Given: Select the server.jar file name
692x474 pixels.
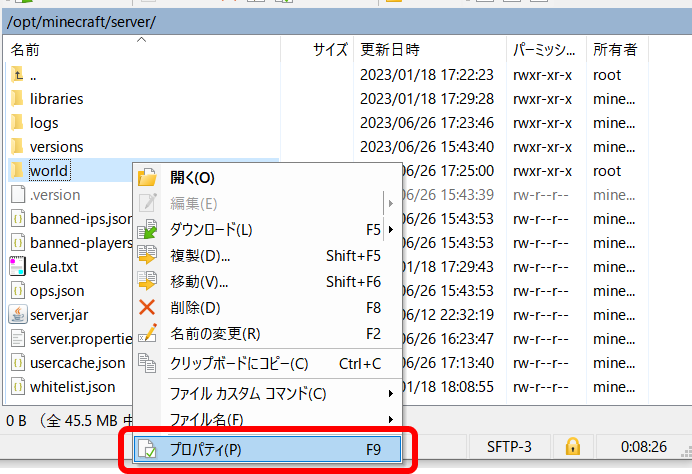Looking at the screenshot, I should click(x=59, y=315).
